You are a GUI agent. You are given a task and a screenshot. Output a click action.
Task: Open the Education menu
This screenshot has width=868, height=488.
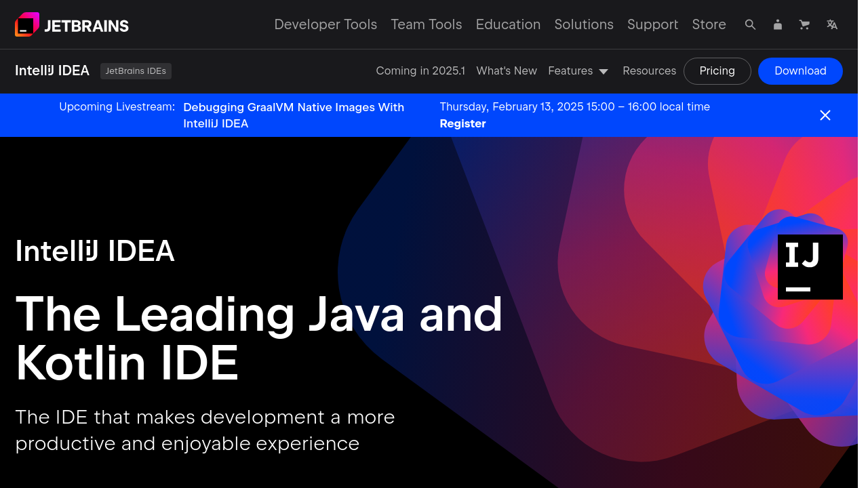click(x=508, y=24)
